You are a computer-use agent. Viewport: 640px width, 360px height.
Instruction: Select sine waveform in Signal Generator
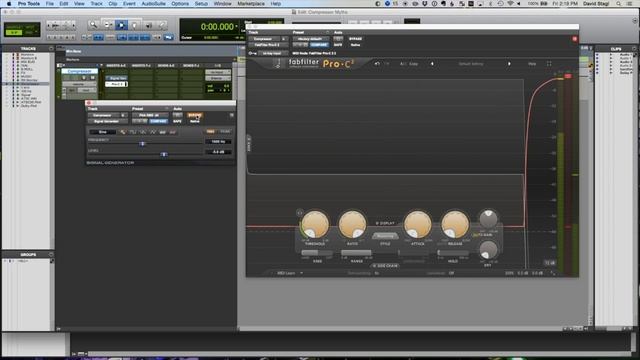point(123,132)
